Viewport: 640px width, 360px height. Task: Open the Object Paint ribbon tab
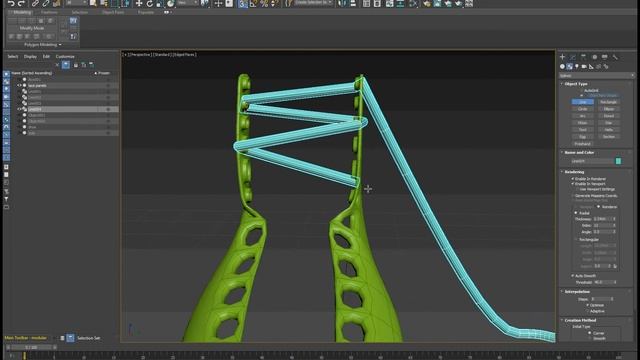[x=113, y=12]
